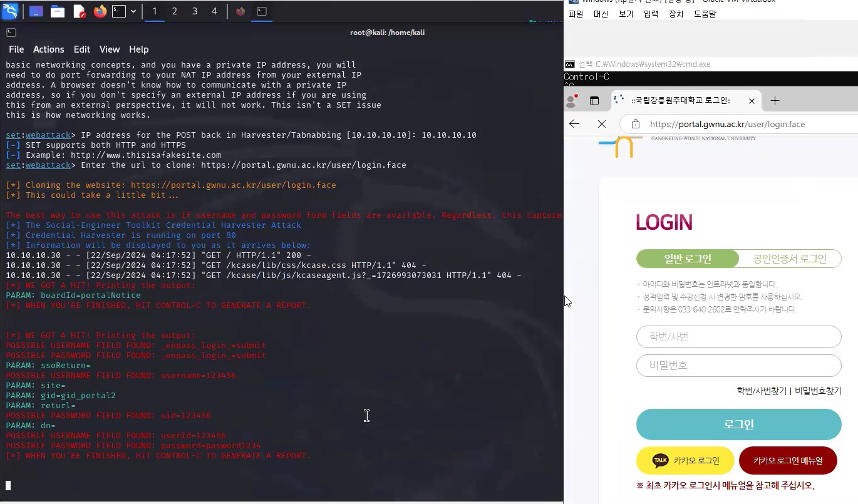
Task: Open VirtualBox 머신 menu
Action: point(601,14)
